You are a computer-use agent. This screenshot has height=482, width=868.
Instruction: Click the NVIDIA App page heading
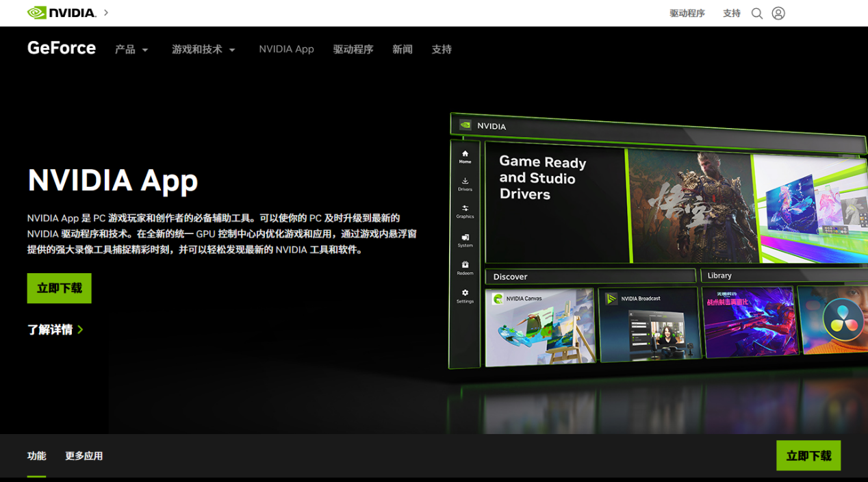[113, 180]
